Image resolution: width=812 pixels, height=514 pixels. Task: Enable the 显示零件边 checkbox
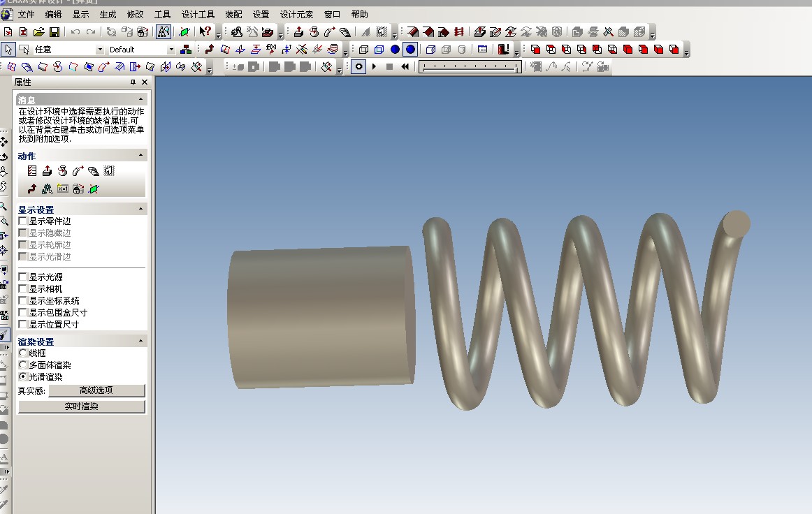[22, 221]
